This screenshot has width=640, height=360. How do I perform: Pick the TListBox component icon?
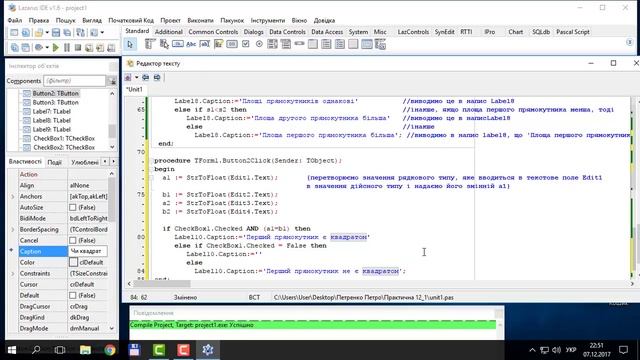point(272,44)
